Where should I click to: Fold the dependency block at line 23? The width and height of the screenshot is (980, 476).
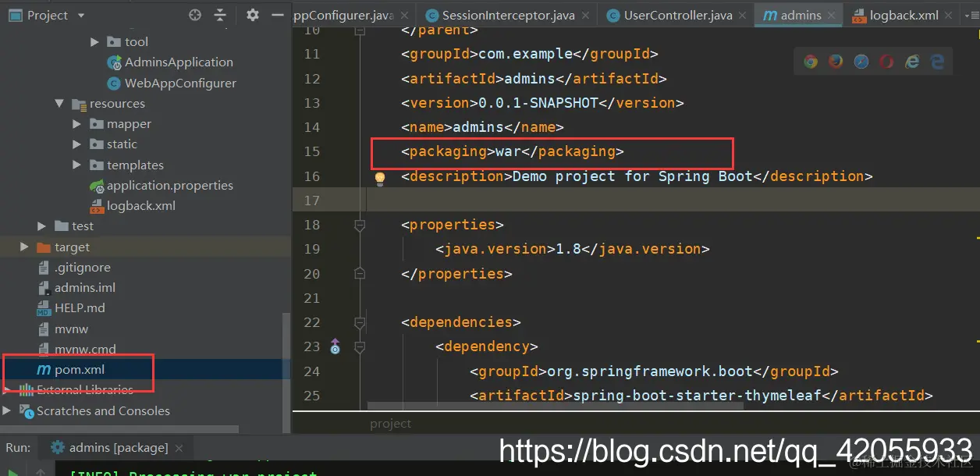[x=359, y=346]
